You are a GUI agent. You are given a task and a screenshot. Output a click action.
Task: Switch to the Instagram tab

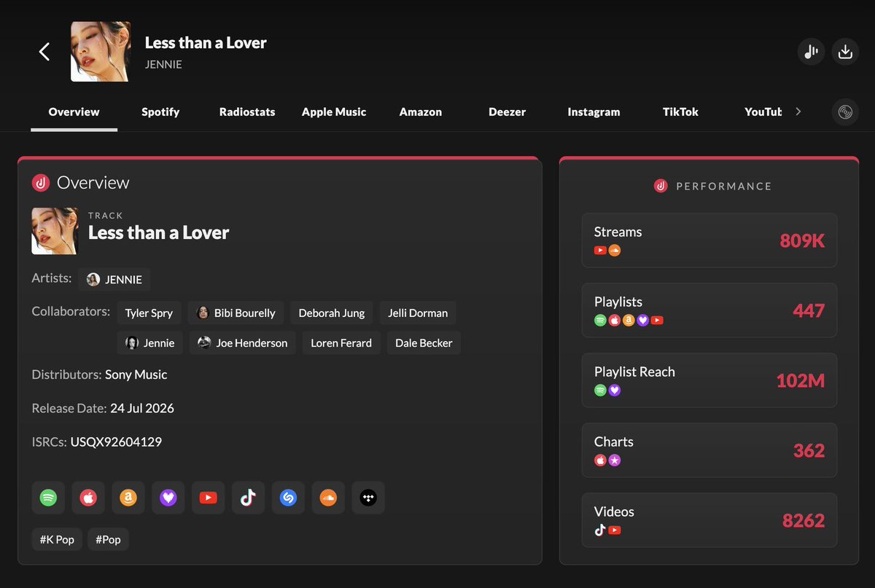(594, 111)
